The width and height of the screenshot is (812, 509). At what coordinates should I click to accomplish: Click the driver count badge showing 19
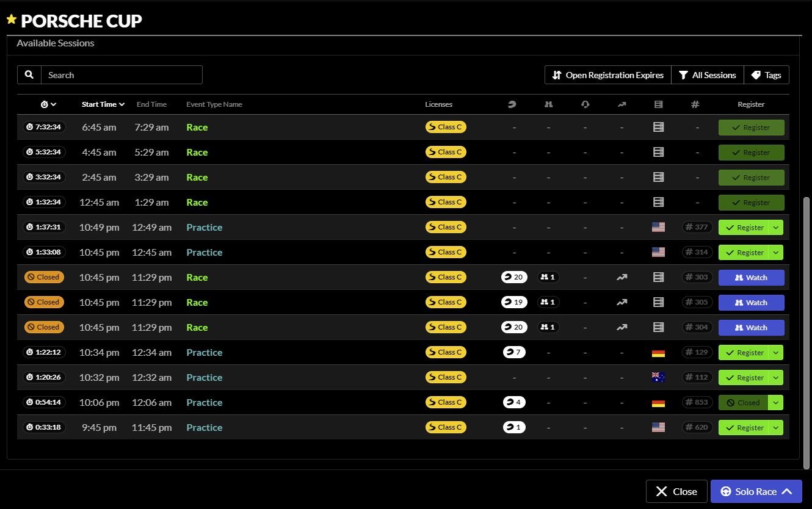point(513,302)
